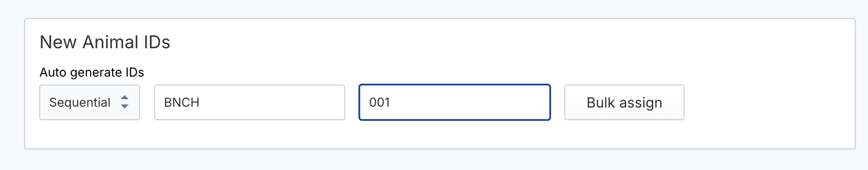Viewport: 868px width, 170px height.
Task: Select the ID prefix textbox containing BNCH
Action: pos(250,102)
